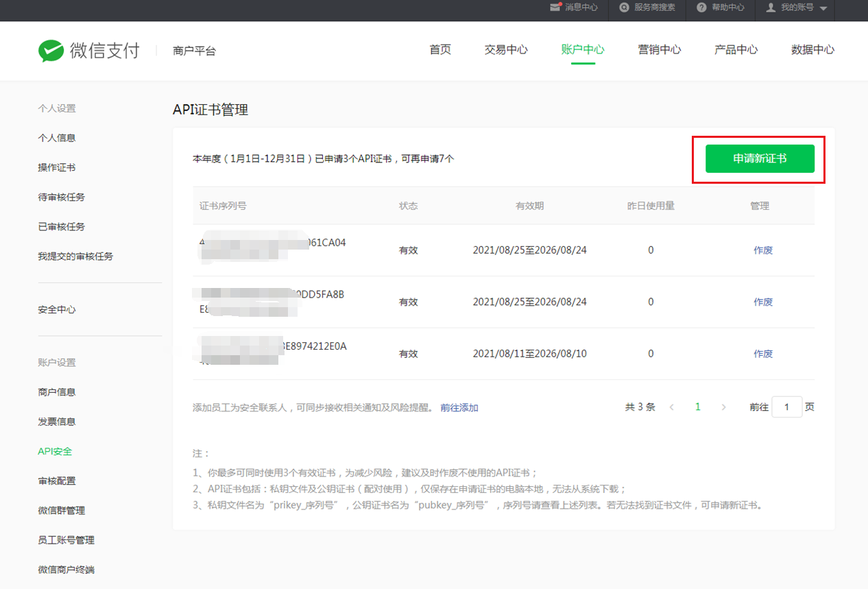868x589 pixels.
Task: Select page number 1 in pagination
Action: pos(698,407)
